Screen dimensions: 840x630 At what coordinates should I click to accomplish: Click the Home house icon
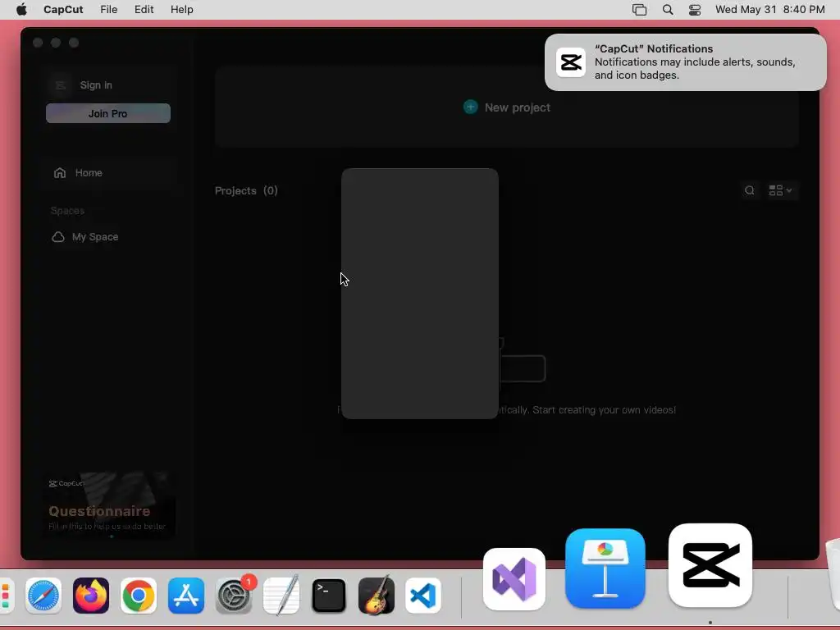59,172
